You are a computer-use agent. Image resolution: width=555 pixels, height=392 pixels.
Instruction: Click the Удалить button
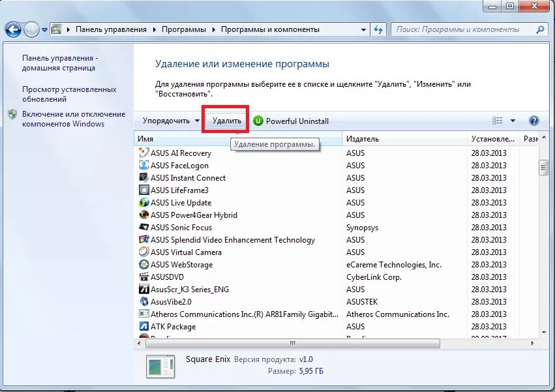pos(226,121)
